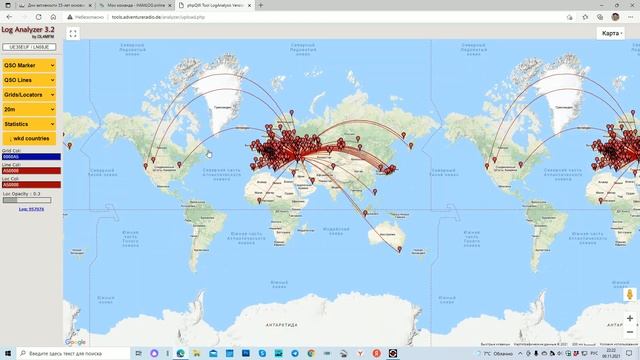The width and height of the screenshot is (640, 360).
Task: View the not-secure site warning icon
Action: coord(70,17)
